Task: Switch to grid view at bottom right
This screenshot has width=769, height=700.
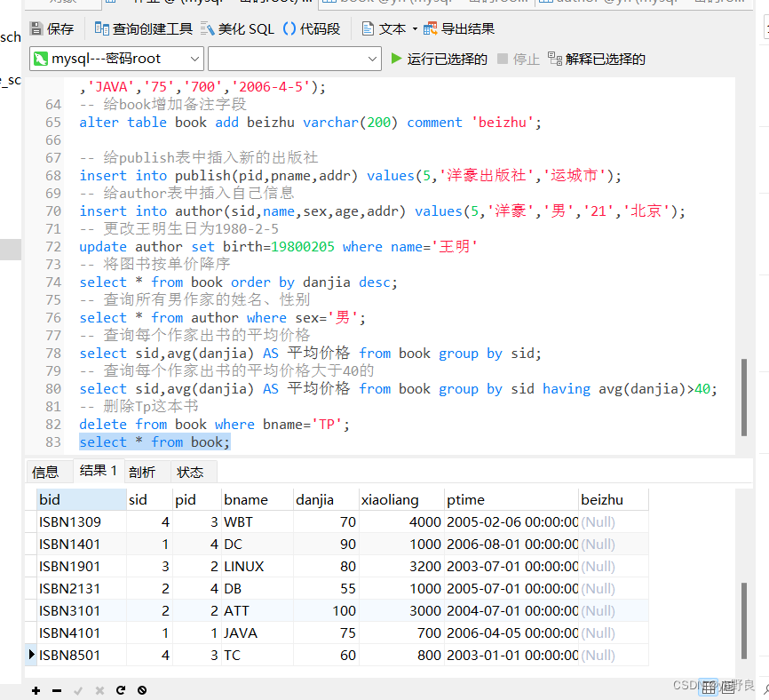Action: click(x=709, y=688)
